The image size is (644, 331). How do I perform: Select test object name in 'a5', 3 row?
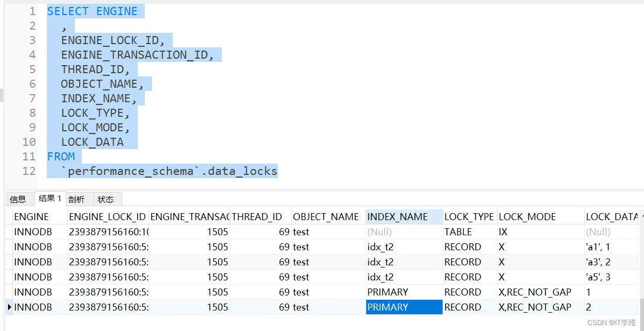[328, 277]
